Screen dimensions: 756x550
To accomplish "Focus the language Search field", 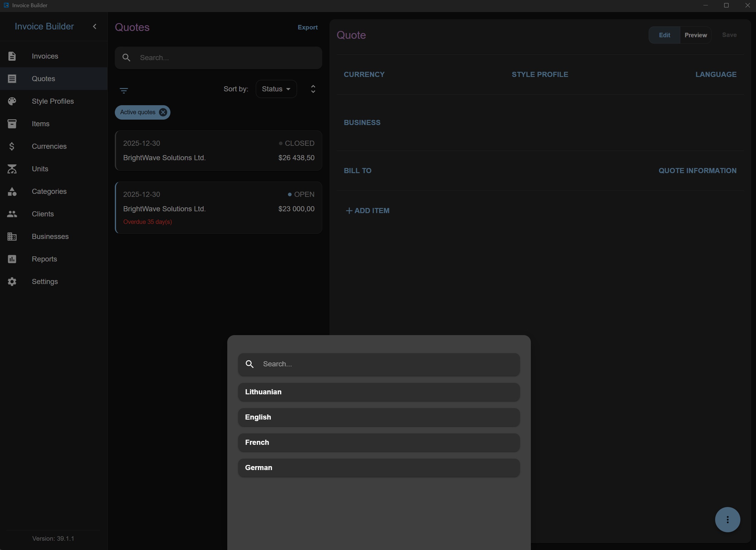I will pos(379,364).
